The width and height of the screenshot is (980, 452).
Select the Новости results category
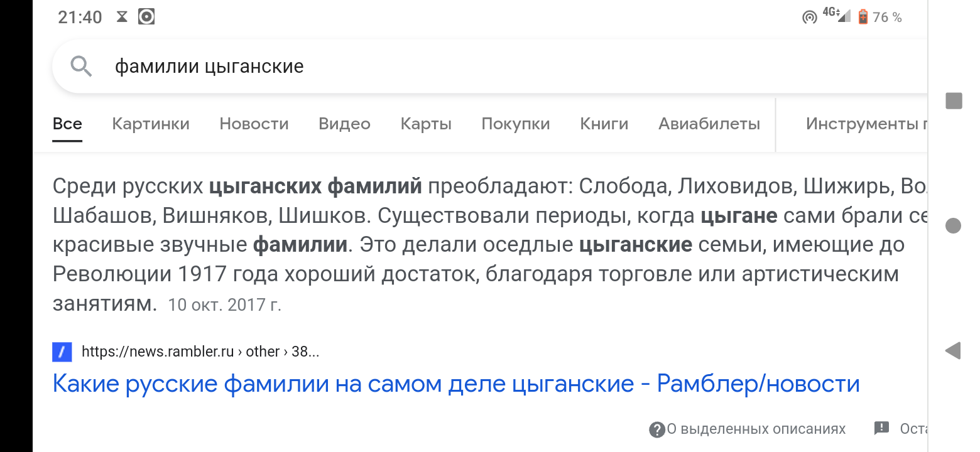[x=254, y=124]
